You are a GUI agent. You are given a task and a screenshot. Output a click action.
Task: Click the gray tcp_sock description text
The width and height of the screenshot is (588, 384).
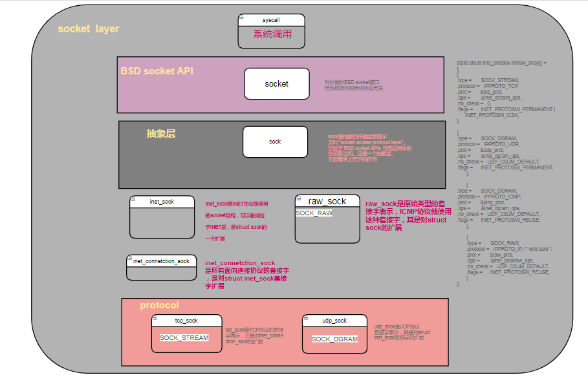[255, 336]
